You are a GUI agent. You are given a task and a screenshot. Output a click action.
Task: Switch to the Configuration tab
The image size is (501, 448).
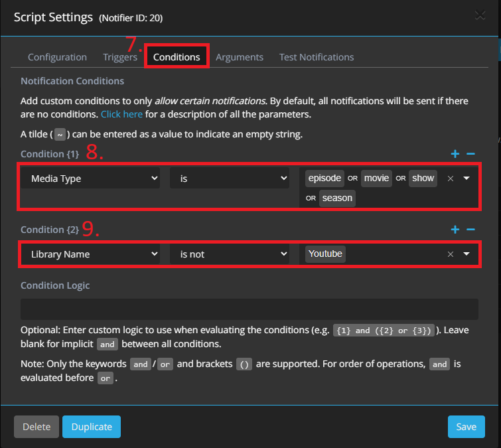click(x=57, y=57)
